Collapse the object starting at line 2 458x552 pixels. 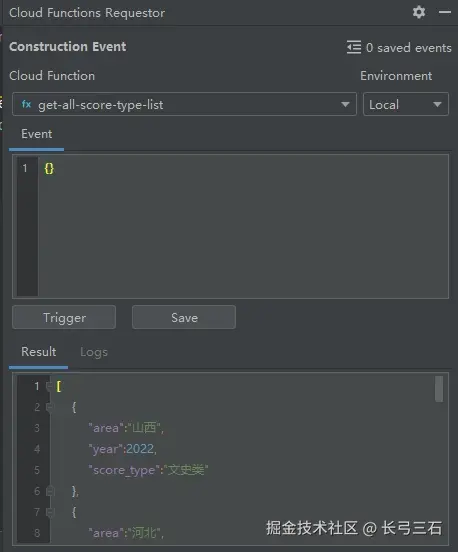click(50, 407)
